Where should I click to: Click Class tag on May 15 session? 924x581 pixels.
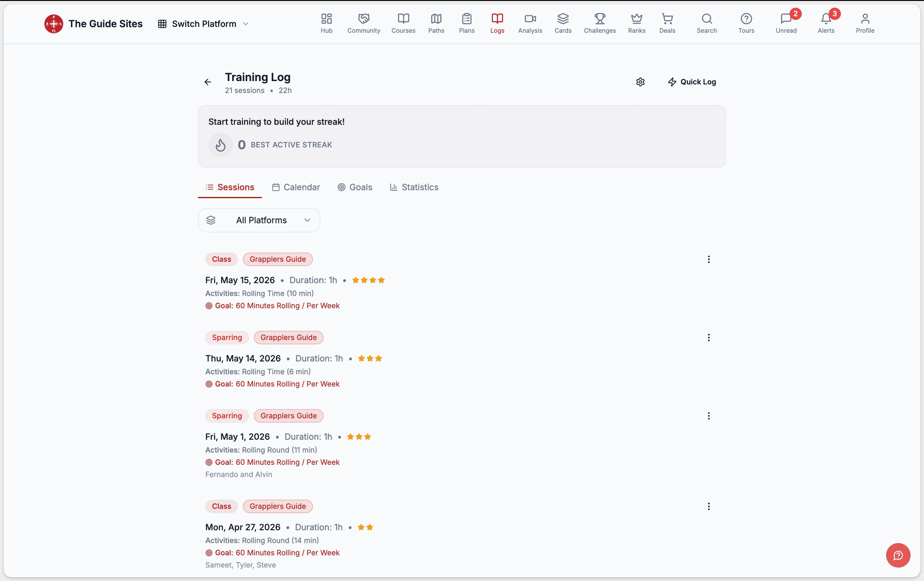pos(221,259)
